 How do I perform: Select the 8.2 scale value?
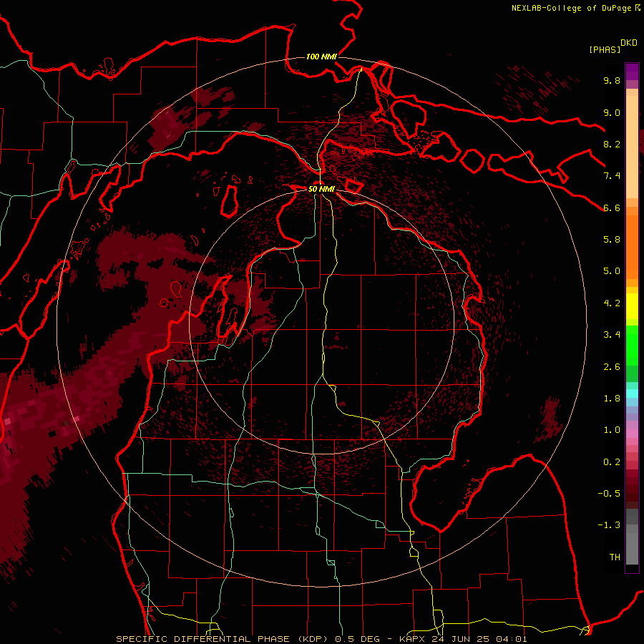pyautogui.click(x=612, y=144)
